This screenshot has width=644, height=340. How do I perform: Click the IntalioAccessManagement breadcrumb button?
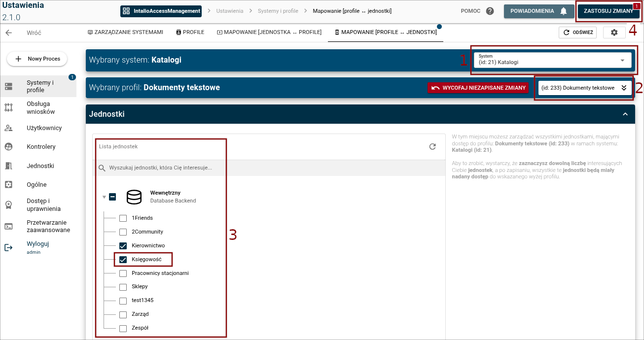161,11
